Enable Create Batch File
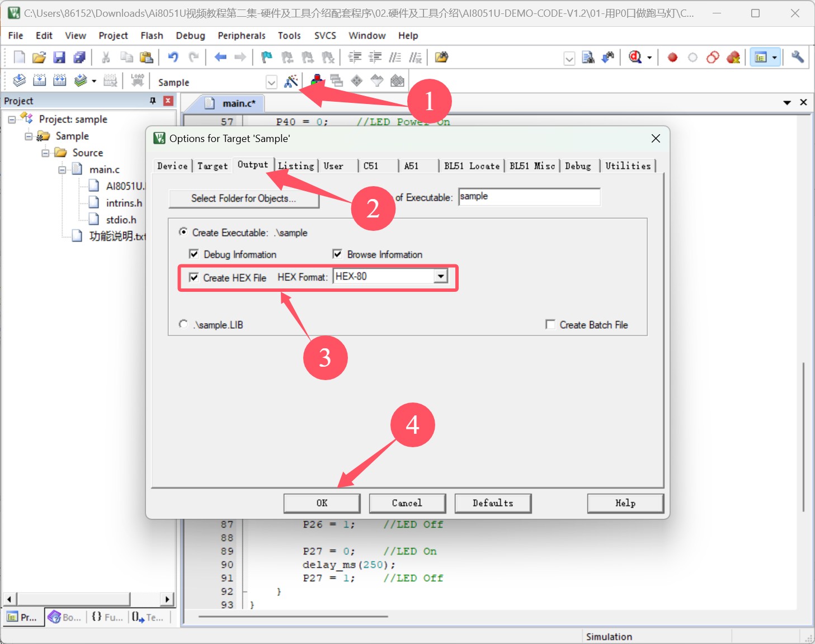815x644 pixels. [550, 325]
